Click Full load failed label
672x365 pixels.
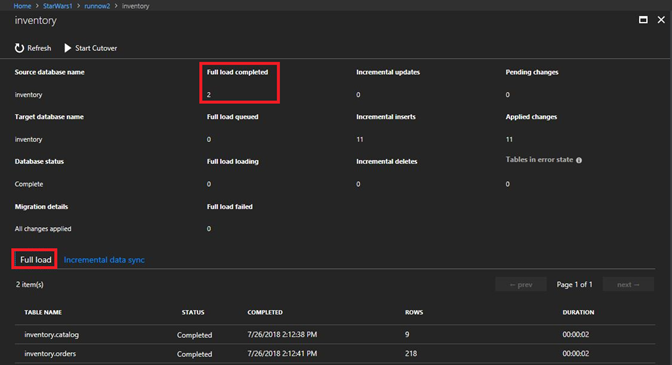230,206
